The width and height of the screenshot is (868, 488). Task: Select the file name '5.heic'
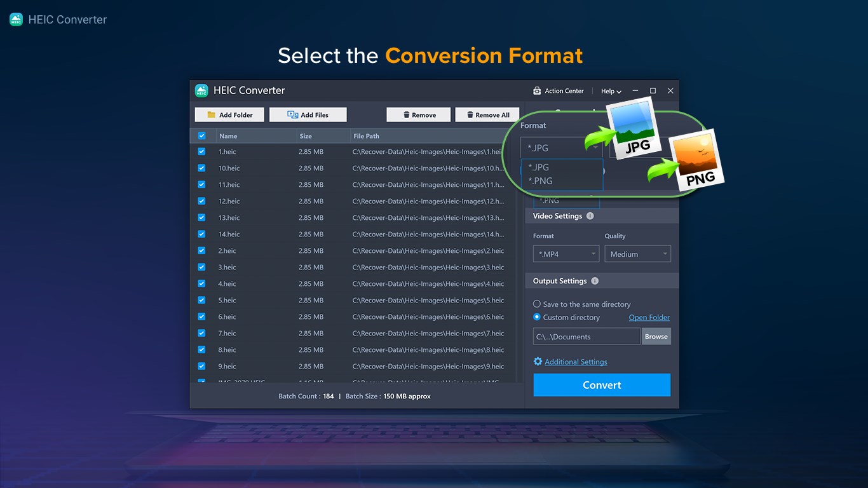tap(227, 301)
